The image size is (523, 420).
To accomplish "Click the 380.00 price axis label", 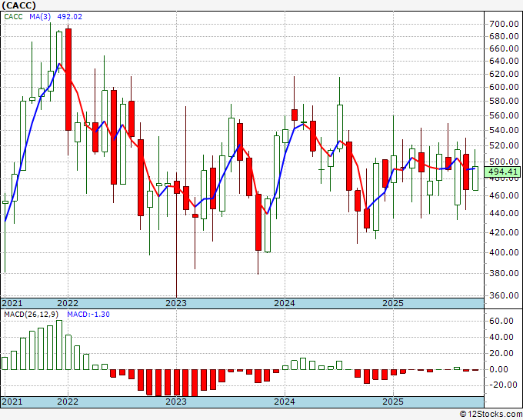I will [x=504, y=273].
